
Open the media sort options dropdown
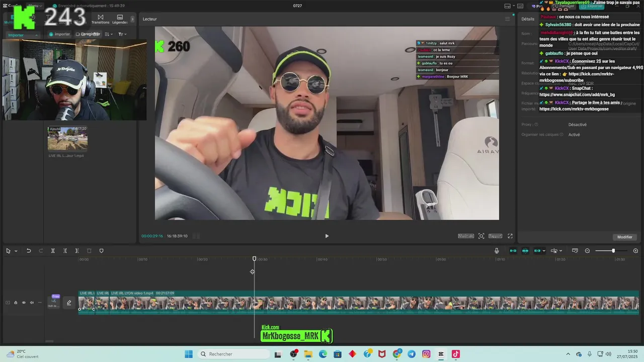click(109, 34)
